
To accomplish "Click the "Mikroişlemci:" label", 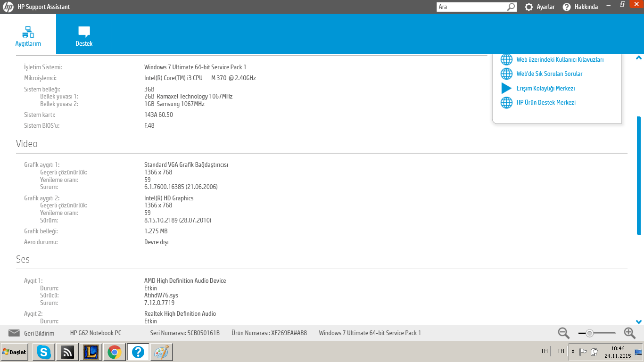I will click(x=40, y=78).
